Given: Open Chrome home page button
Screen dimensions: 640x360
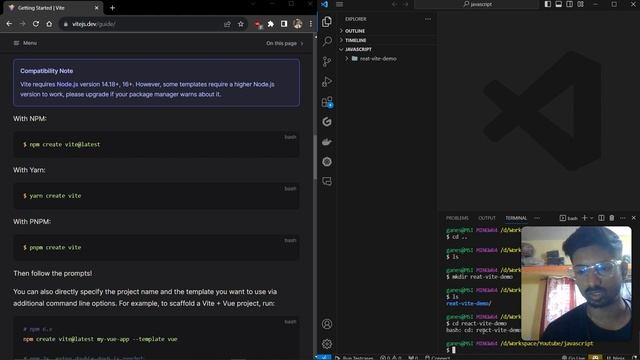Looking at the screenshot, I should pos(49,24).
